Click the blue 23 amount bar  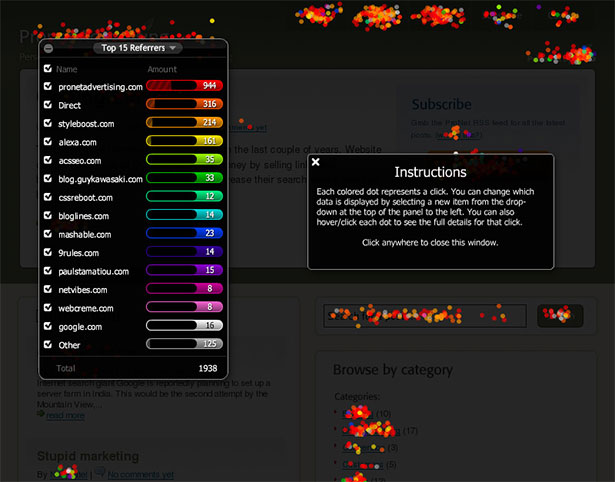(184, 233)
